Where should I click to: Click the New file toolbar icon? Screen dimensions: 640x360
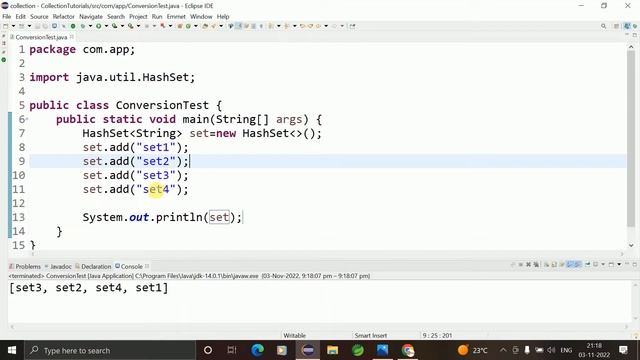point(5,26)
